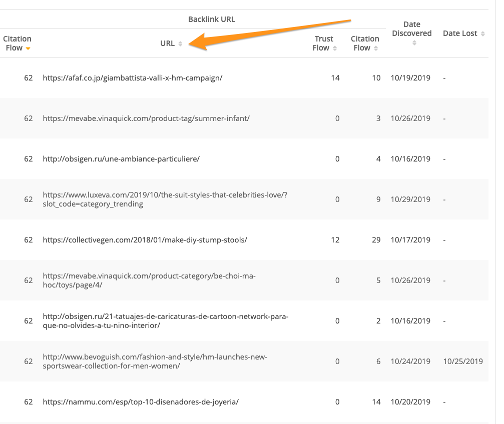504x424 pixels.
Task: Click the sort arrows below Date Discovered
Action: (x=414, y=43)
